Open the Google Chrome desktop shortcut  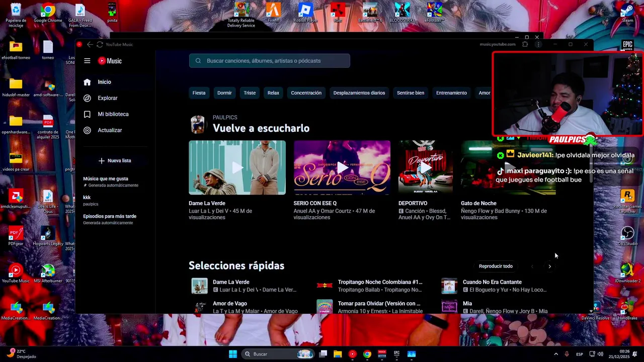48,14
